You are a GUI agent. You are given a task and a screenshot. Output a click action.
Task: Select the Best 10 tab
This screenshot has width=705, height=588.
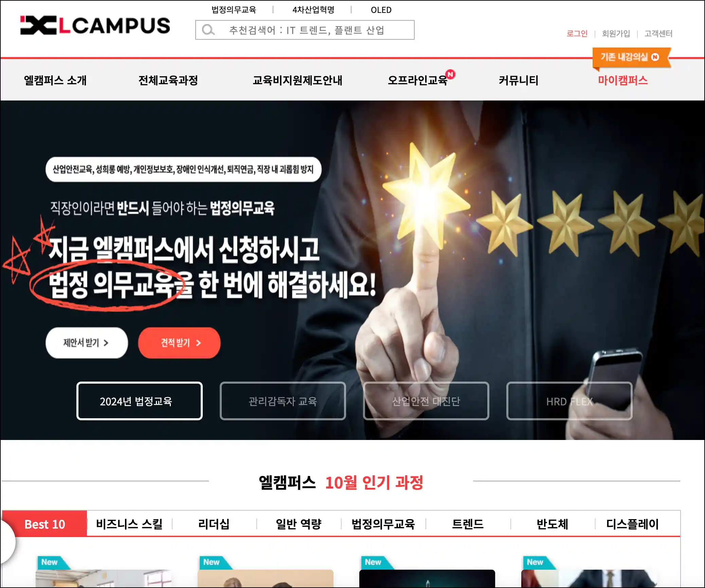[x=44, y=524]
